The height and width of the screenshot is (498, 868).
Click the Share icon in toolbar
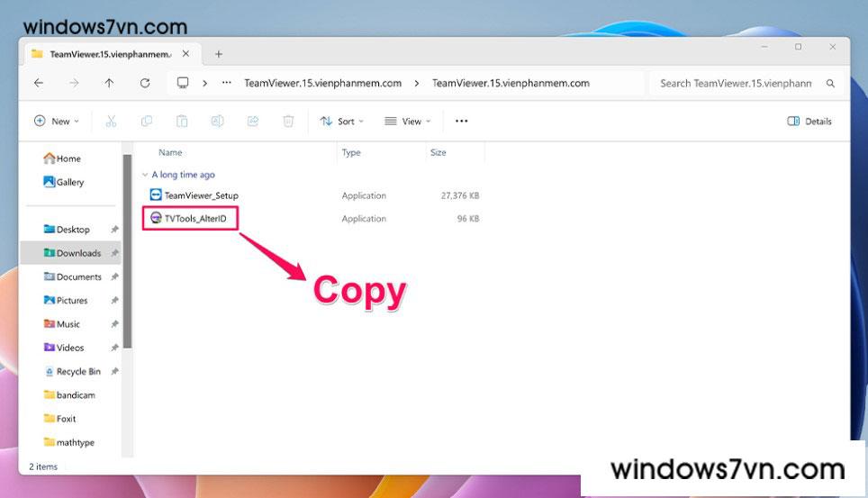(253, 122)
